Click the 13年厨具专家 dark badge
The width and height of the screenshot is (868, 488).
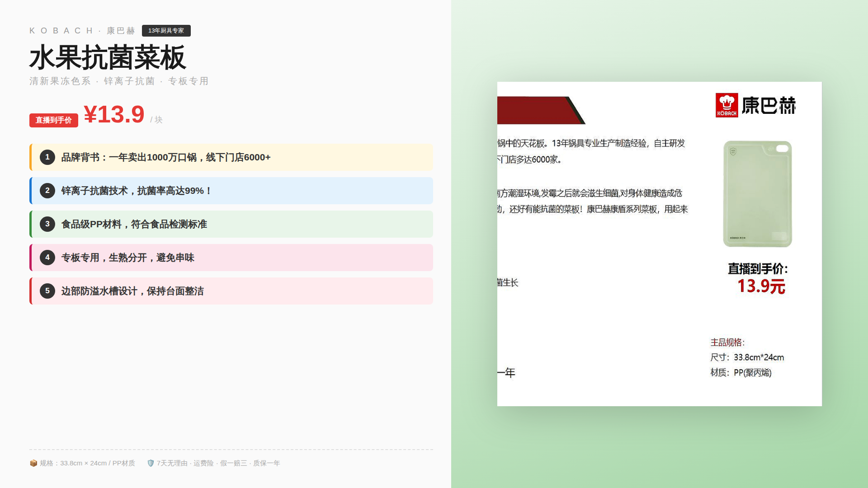tap(166, 31)
